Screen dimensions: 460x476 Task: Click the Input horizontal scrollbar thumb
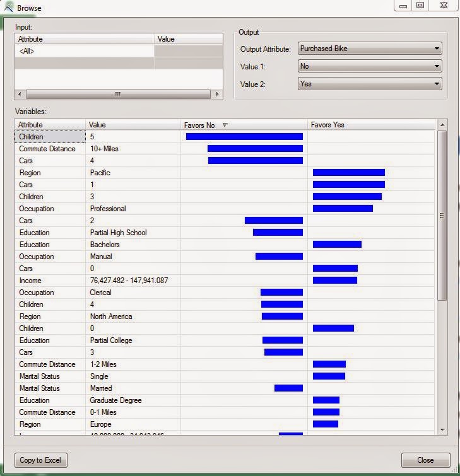pyautogui.click(x=118, y=94)
